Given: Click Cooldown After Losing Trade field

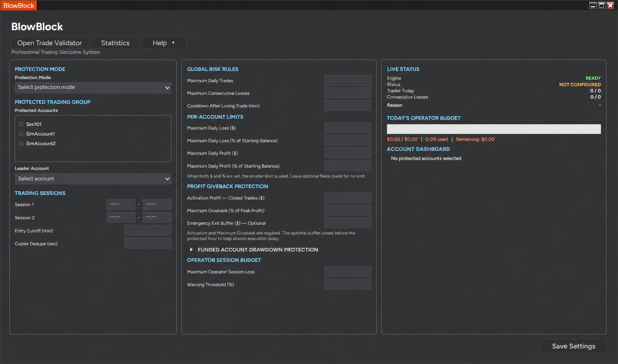Looking at the screenshot, I should pyautogui.click(x=348, y=105).
